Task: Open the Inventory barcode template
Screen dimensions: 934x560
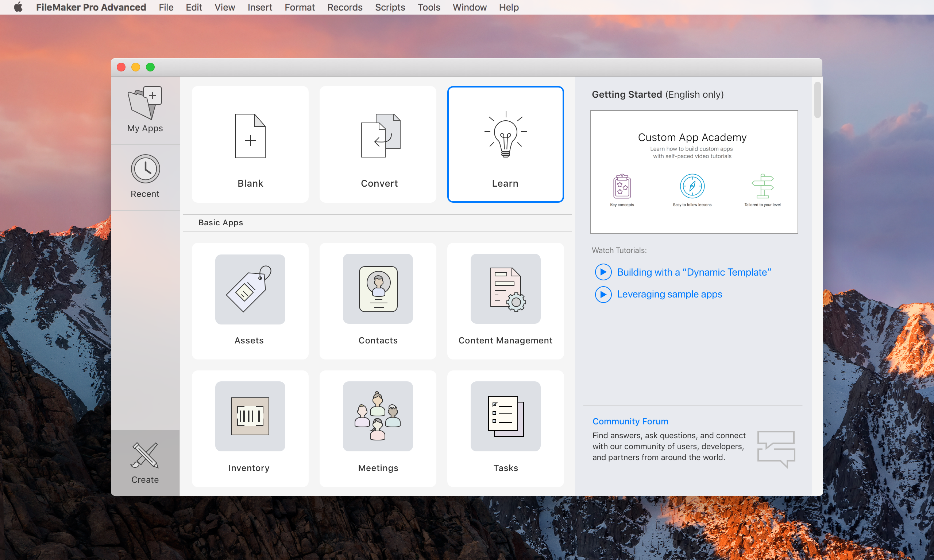Action: tap(250, 428)
